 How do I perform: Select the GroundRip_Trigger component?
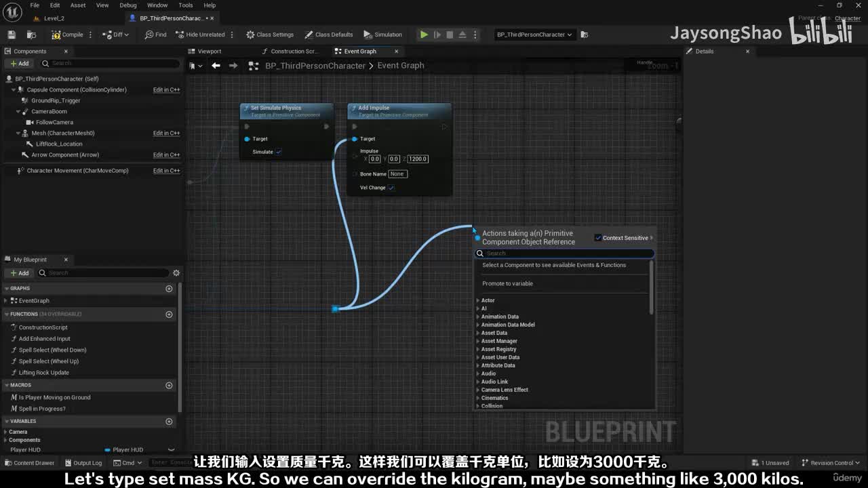pyautogui.click(x=56, y=100)
